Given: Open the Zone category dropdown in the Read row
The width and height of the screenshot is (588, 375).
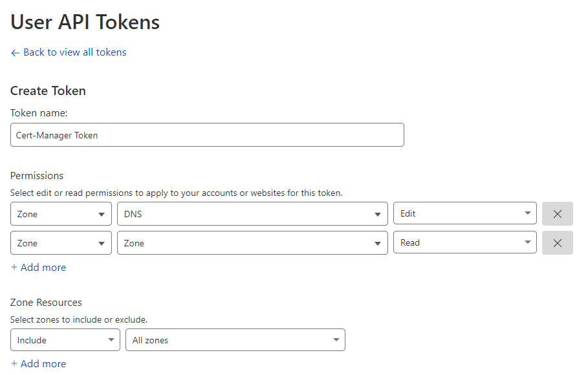Looking at the screenshot, I should coord(61,243).
